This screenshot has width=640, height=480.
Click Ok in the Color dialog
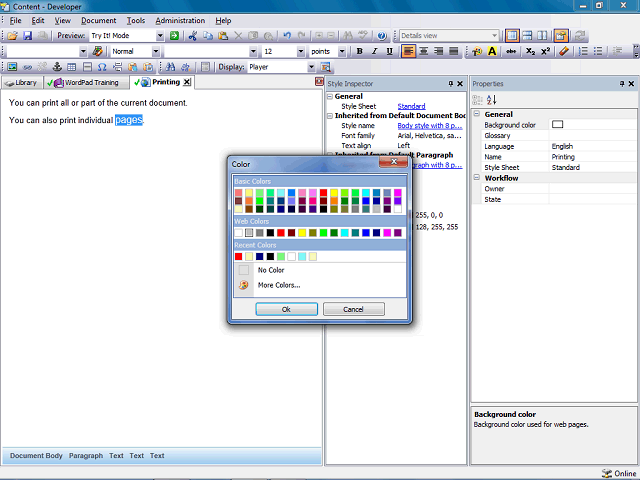pos(286,310)
